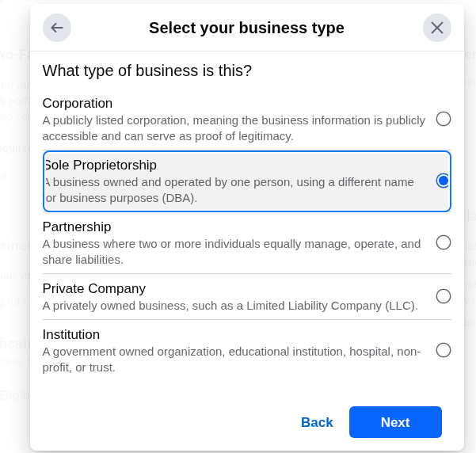Viewport: 476px width, 453px height.
Task: Click the Limited Liability Company description
Action: coord(230,306)
